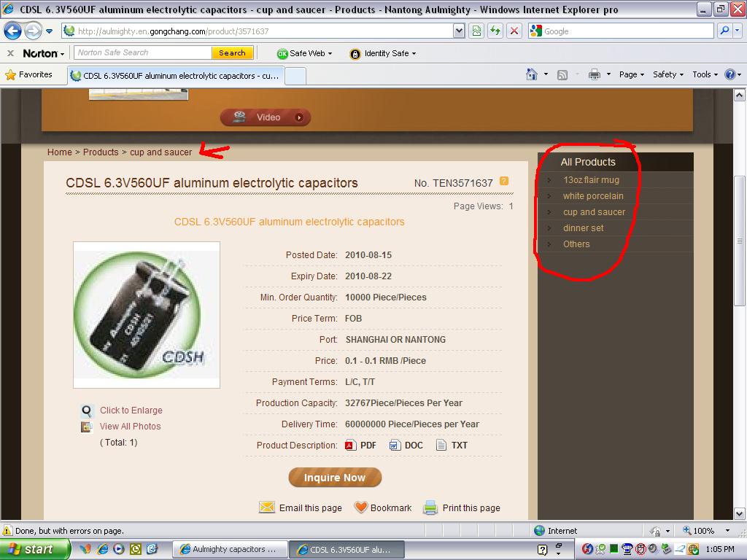
Task: Click the RSS feeds icon
Action: [562, 75]
